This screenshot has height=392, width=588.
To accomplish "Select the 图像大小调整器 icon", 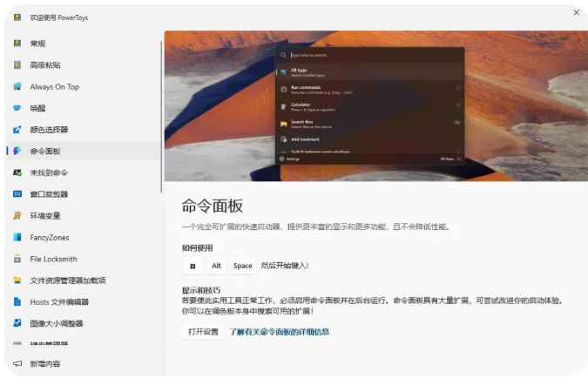I will (x=17, y=323).
